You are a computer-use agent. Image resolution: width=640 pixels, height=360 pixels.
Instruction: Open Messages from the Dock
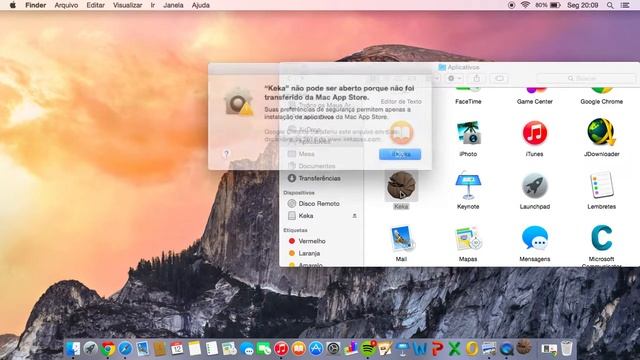point(247,349)
